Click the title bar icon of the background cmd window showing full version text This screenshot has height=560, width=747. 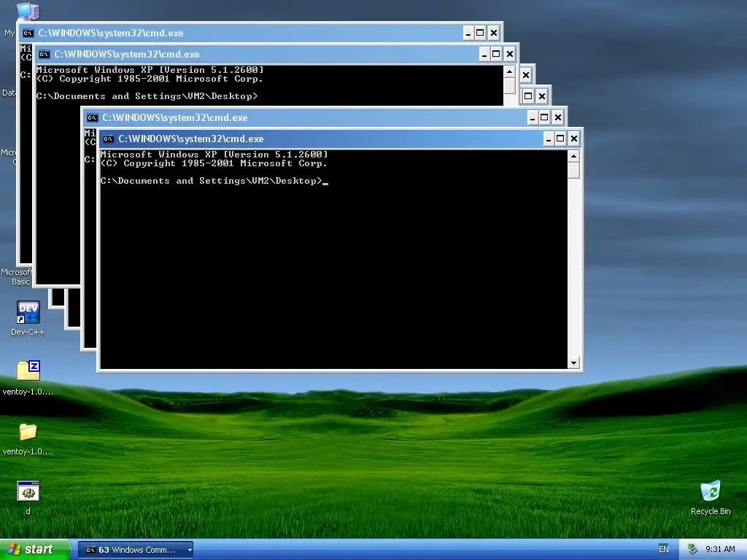(44, 54)
